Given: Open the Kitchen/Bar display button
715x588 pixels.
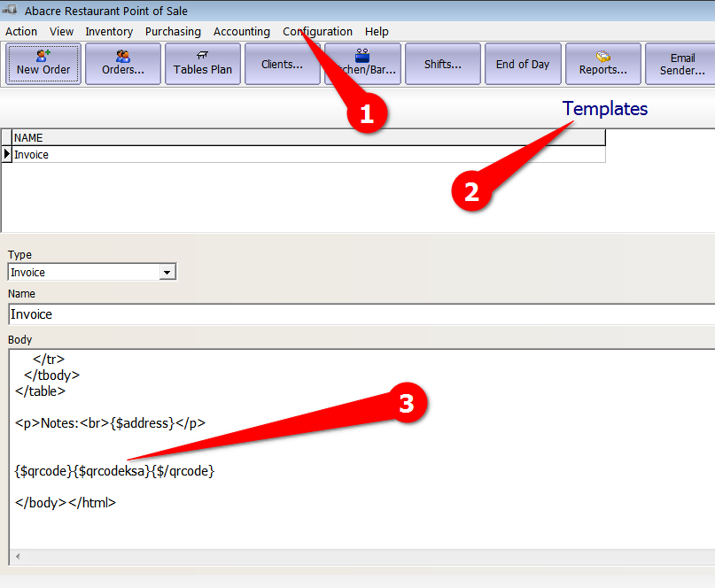Looking at the screenshot, I should pyautogui.click(x=362, y=64).
